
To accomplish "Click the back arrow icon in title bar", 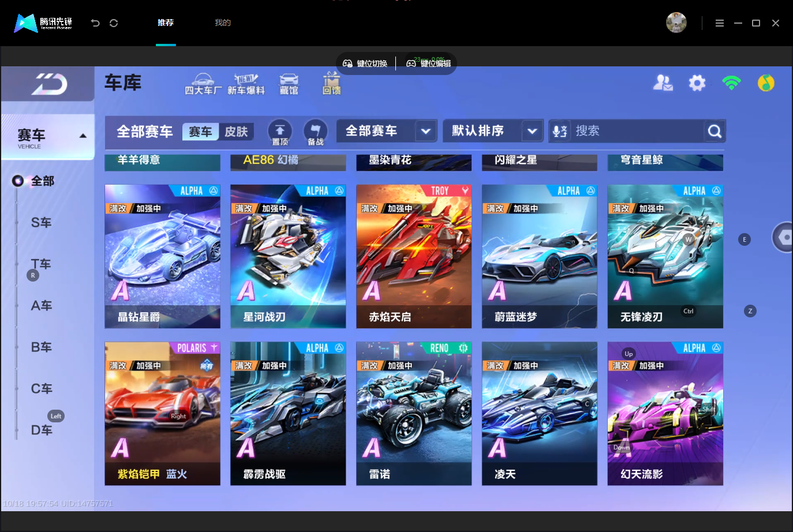I will (95, 23).
